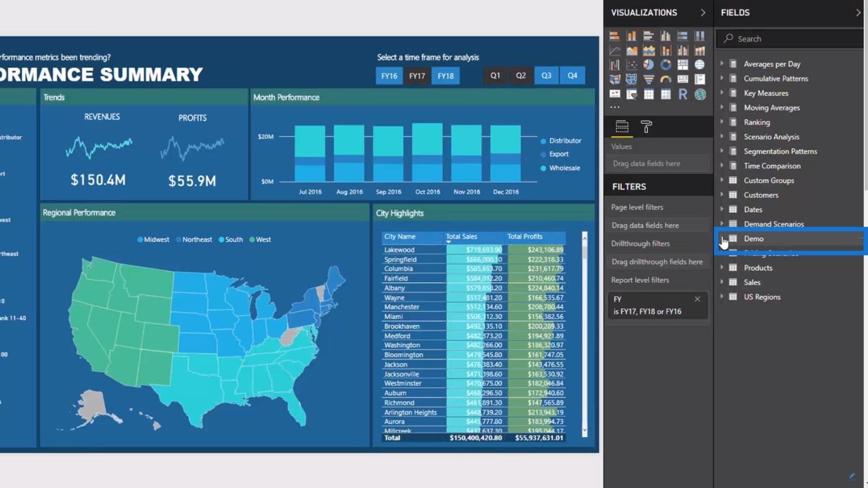Select the Ribbon chart visual
Screen dimensions: 868x488
tap(700, 50)
